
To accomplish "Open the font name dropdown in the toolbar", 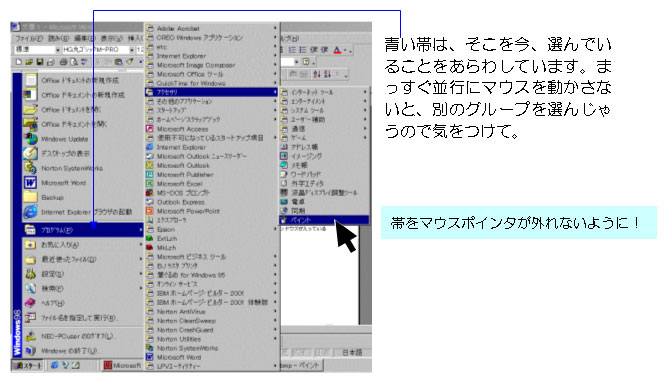I will 132,50.
